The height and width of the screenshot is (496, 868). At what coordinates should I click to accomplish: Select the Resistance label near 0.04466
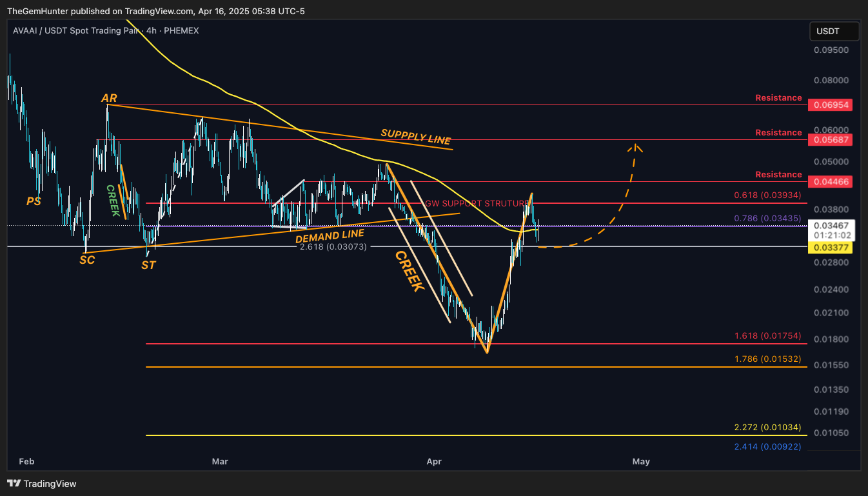click(x=778, y=174)
